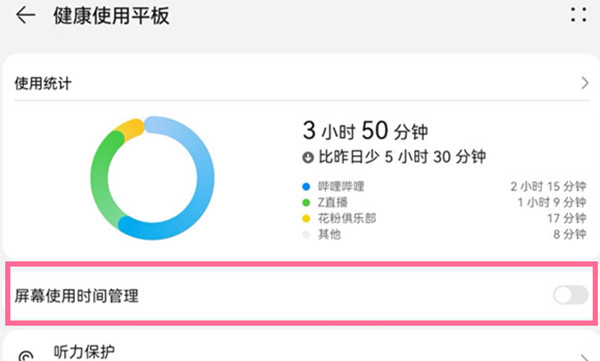
Task: Go back using the left arrow
Action: (x=25, y=15)
